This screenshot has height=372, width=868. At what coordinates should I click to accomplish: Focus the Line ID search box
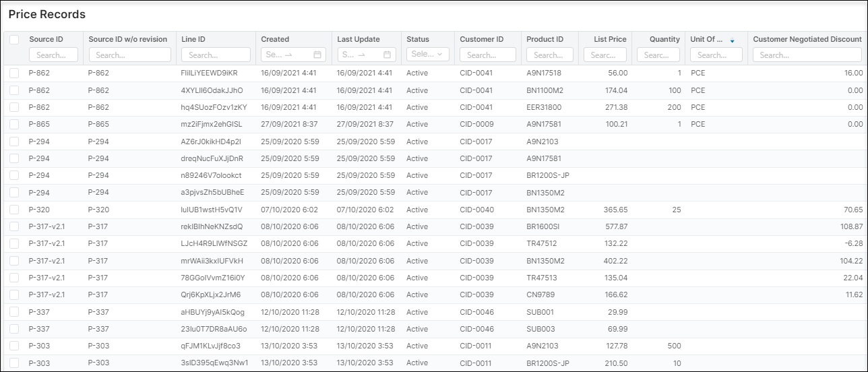[216, 55]
